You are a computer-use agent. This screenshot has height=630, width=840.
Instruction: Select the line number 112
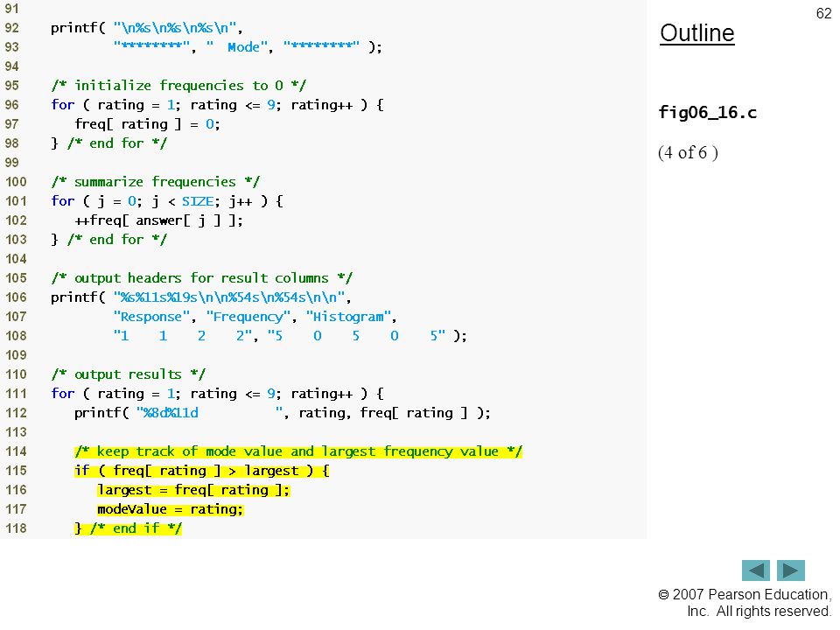point(16,413)
